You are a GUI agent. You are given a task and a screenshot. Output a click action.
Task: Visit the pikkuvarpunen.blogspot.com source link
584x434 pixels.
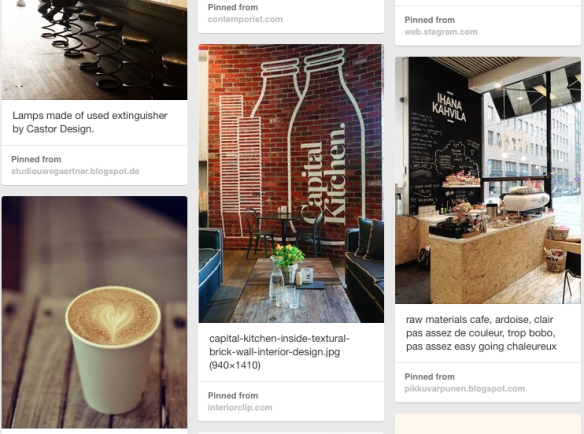464,389
